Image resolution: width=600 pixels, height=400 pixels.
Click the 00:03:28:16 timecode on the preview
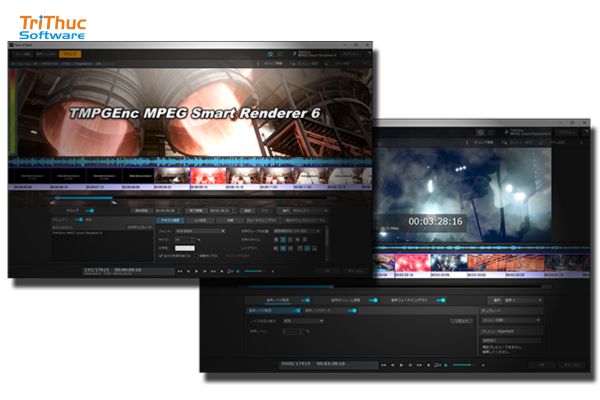435,222
